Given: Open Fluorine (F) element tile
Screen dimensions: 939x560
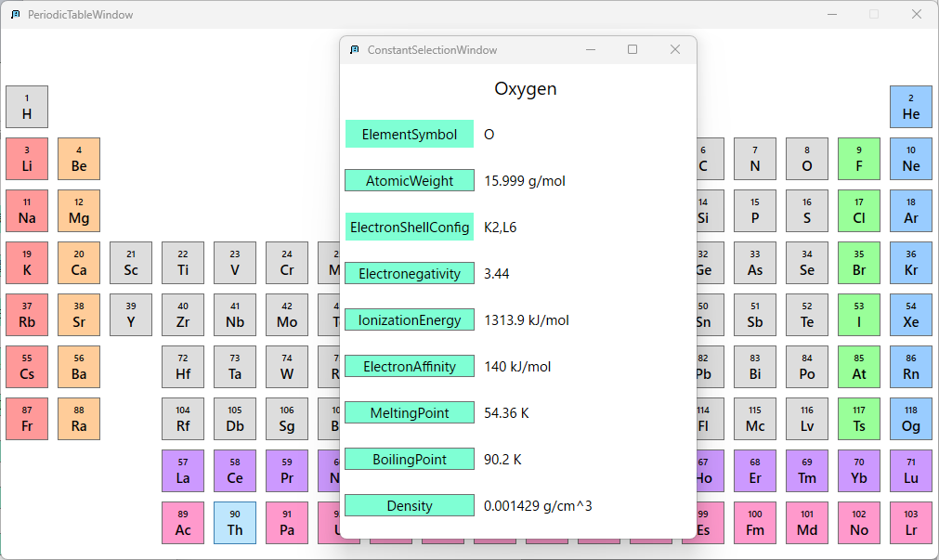Looking at the screenshot, I should [x=859, y=159].
